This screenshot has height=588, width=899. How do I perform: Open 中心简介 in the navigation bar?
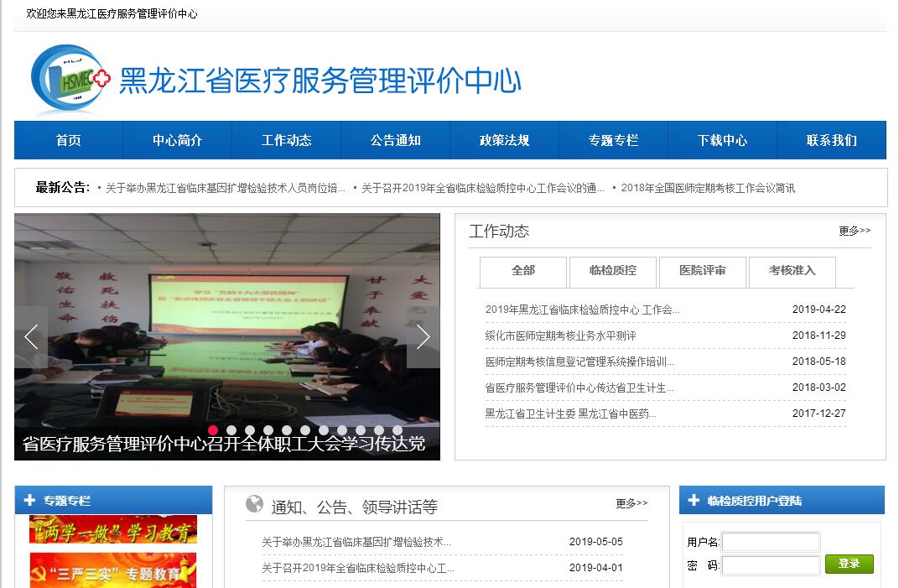[177, 140]
